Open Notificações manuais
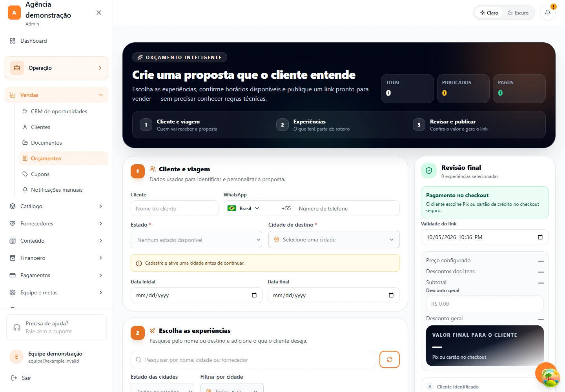 click(x=64, y=190)
